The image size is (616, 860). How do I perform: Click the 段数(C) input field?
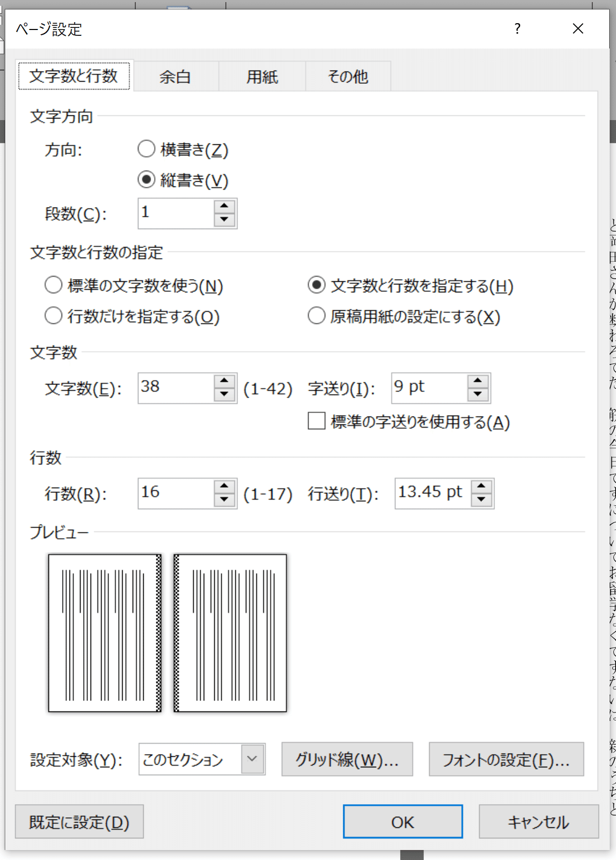[x=176, y=213]
